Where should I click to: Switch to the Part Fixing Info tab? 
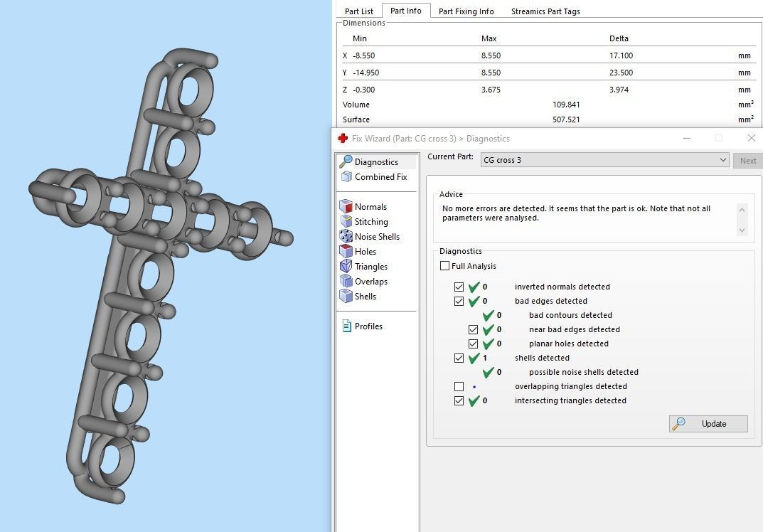466,11
